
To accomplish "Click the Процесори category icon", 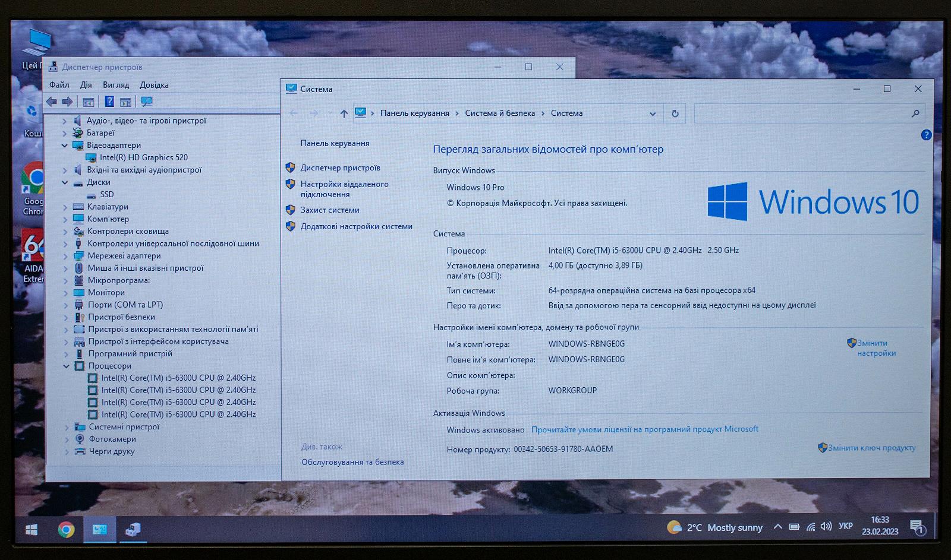I will [x=79, y=366].
